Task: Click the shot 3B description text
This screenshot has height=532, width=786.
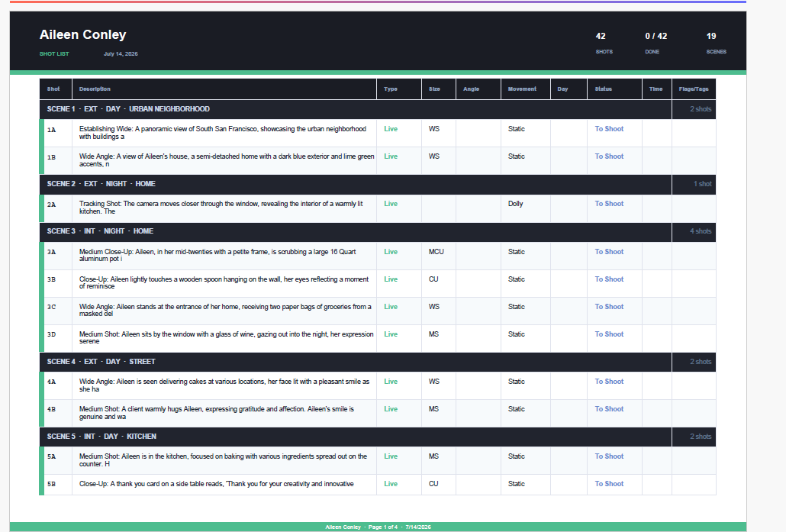Action: point(224,283)
